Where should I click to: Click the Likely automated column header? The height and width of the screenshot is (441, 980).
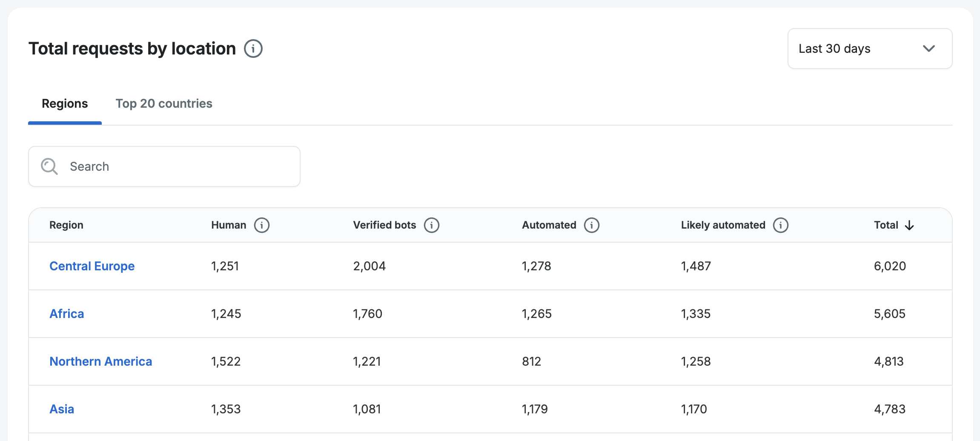click(x=723, y=225)
